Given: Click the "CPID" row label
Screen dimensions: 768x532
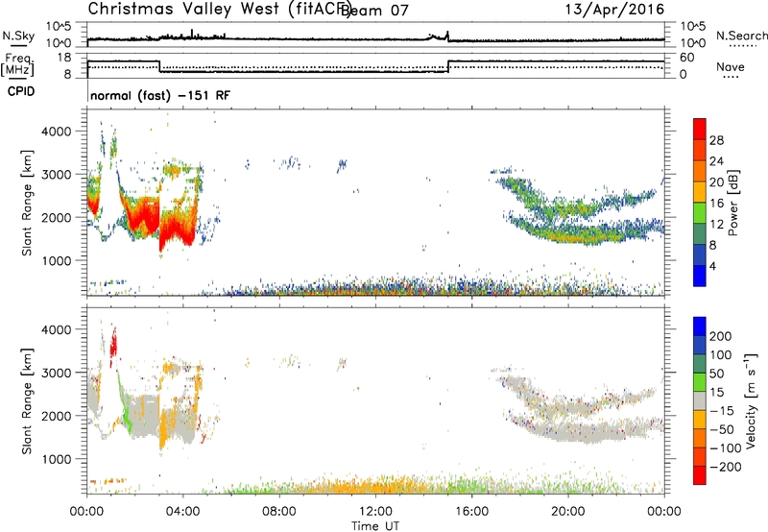Looking at the screenshot, I should pyautogui.click(x=21, y=91).
